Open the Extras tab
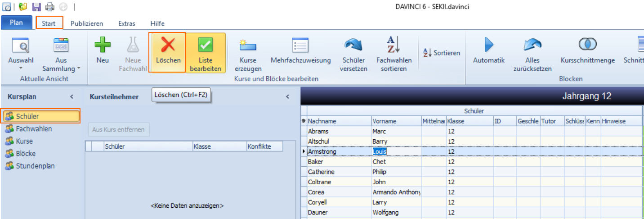This screenshot has width=644, height=219. click(126, 23)
